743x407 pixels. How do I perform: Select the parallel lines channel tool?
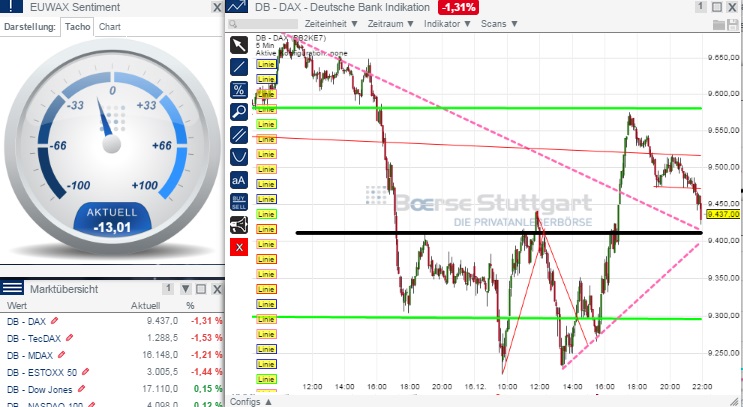click(x=239, y=135)
